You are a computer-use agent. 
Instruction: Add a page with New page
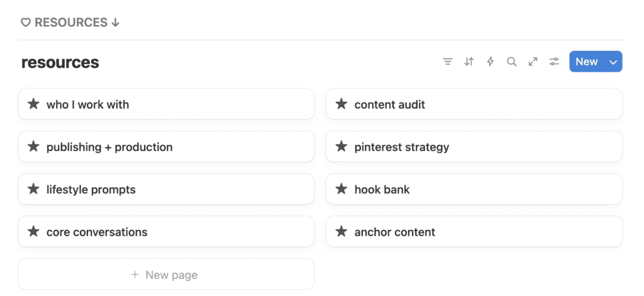[x=165, y=275]
